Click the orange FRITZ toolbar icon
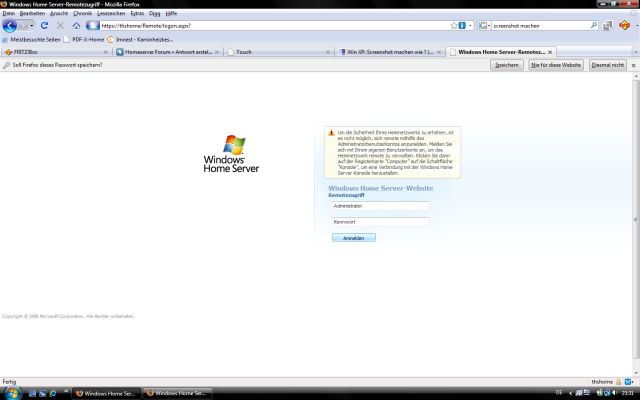Screen dimensions: 640x400 click(x=624, y=25)
